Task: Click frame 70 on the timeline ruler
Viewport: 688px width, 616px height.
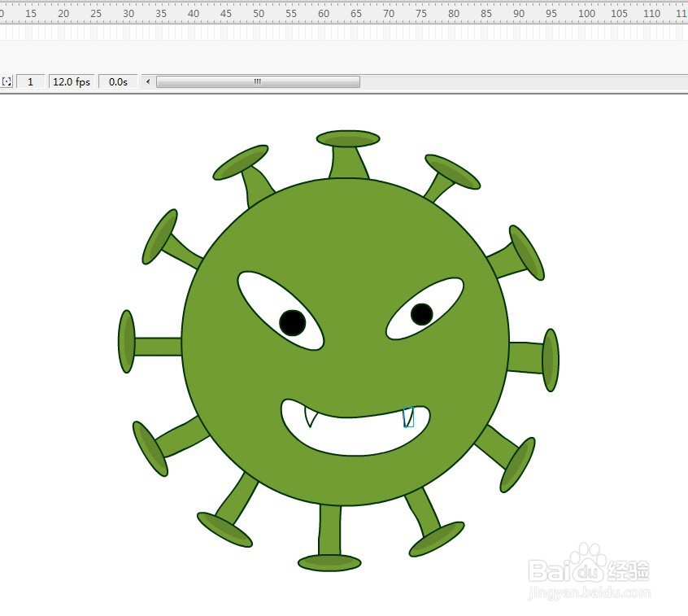Action: [388, 14]
